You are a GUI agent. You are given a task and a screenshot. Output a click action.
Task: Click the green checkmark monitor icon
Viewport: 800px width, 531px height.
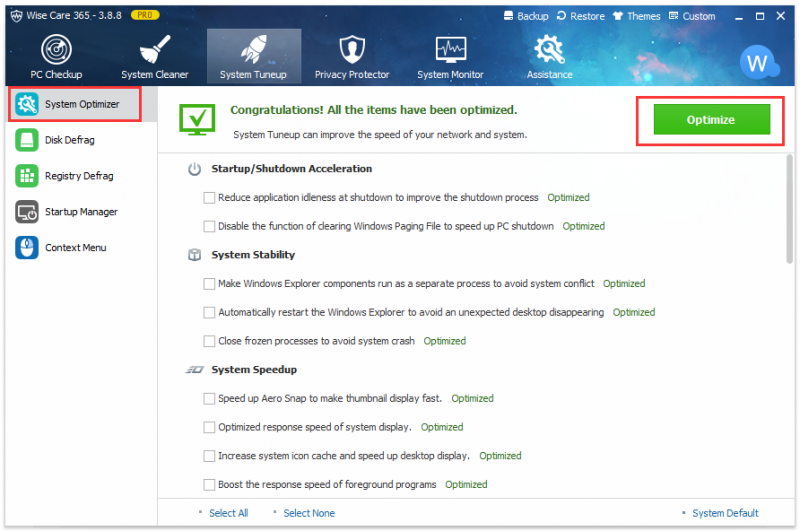tap(197, 120)
